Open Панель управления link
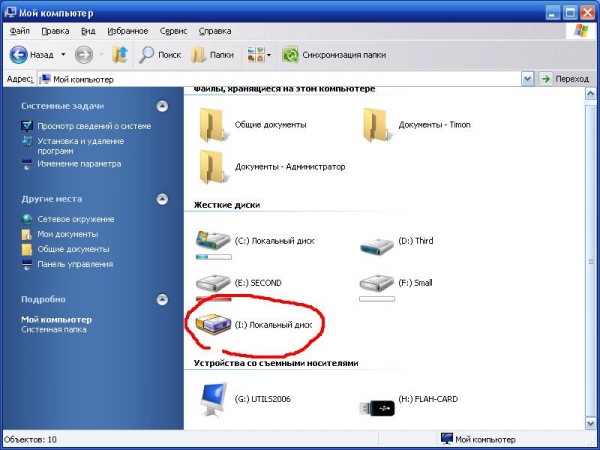 pos(75,264)
